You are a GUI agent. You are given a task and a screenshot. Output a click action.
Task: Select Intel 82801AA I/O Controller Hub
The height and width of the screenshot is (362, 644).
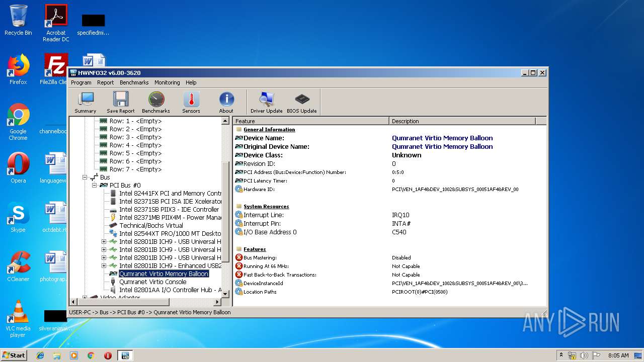tap(170, 290)
